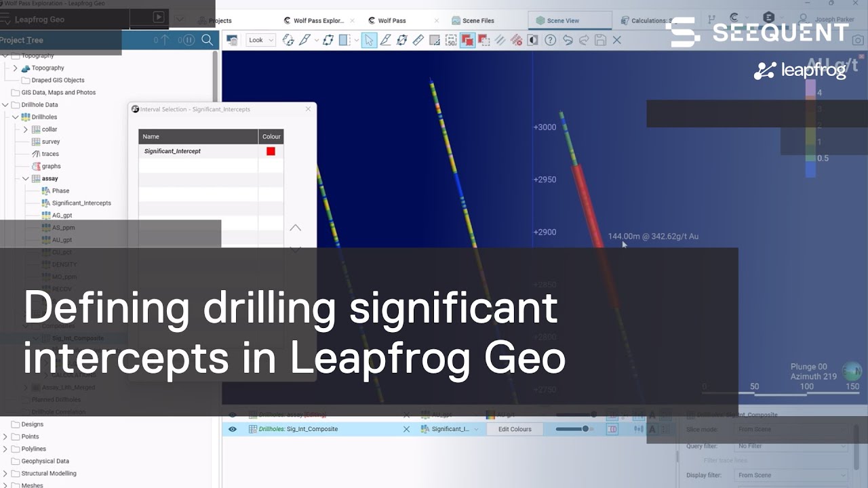The image size is (868, 488).
Task: Click the save floppy disk icon
Action: click(x=600, y=40)
